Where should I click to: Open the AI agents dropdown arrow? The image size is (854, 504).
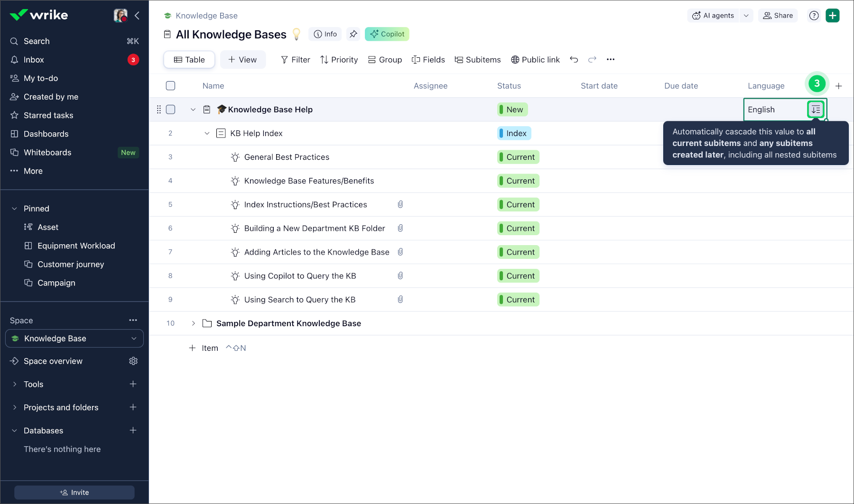click(746, 16)
